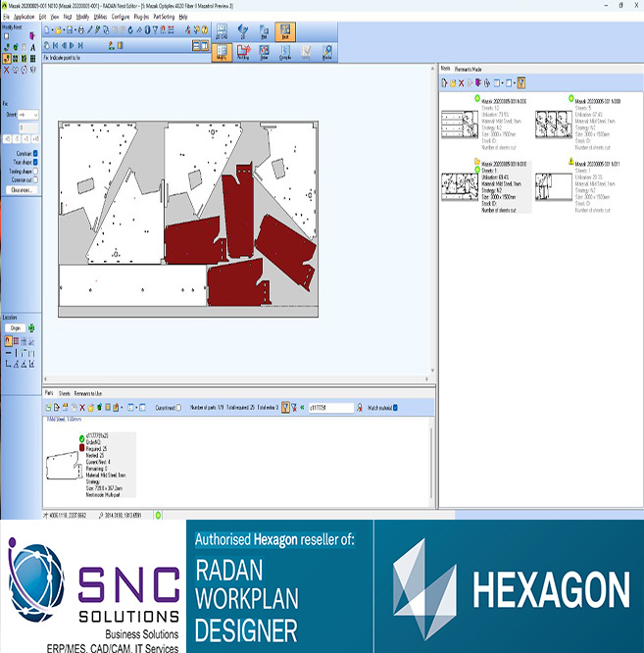Open the Nest menu
Screen dimensions: 644x653
[x=68, y=17]
